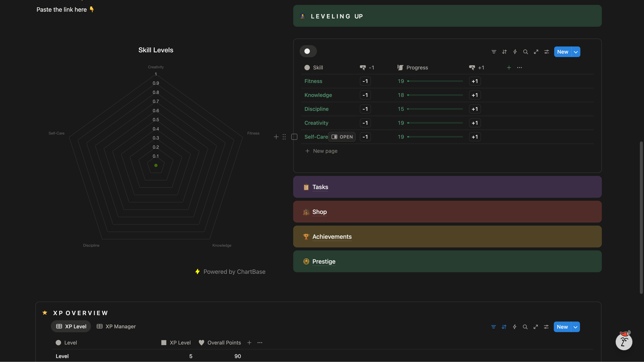
Task: Open Self-Care page in side peek
Action: tap(342, 137)
